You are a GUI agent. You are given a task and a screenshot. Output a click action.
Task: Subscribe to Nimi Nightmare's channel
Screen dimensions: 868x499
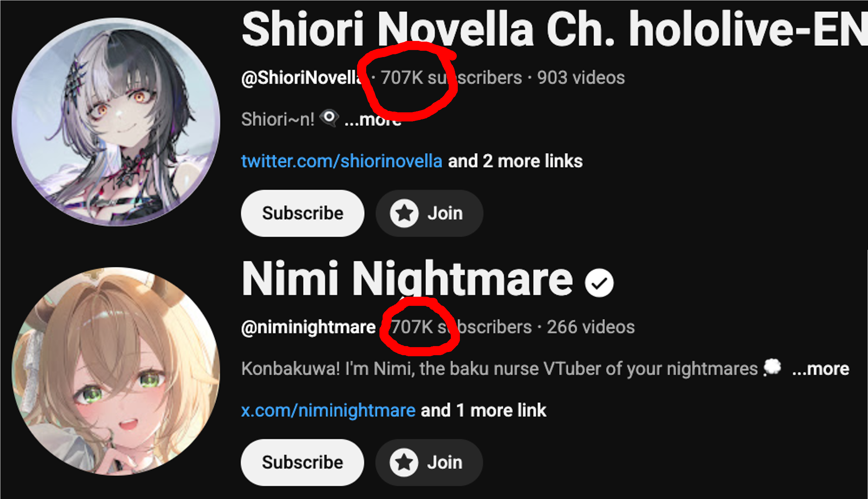[303, 462]
